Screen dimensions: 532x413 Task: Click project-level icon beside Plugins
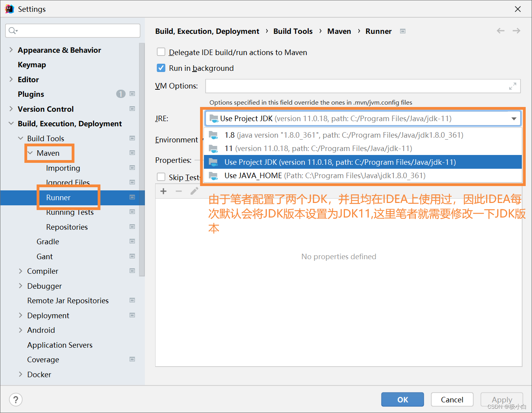coord(132,94)
